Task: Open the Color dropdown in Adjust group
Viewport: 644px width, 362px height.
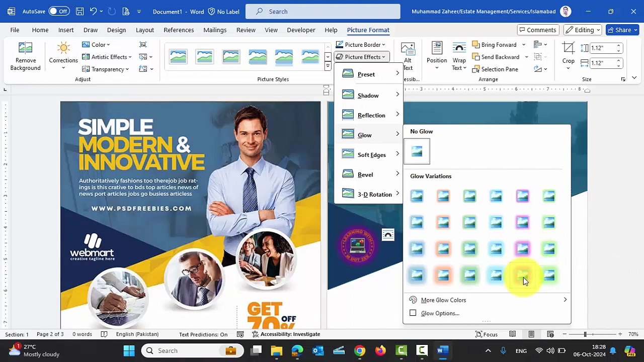Action: click(96, 45)
